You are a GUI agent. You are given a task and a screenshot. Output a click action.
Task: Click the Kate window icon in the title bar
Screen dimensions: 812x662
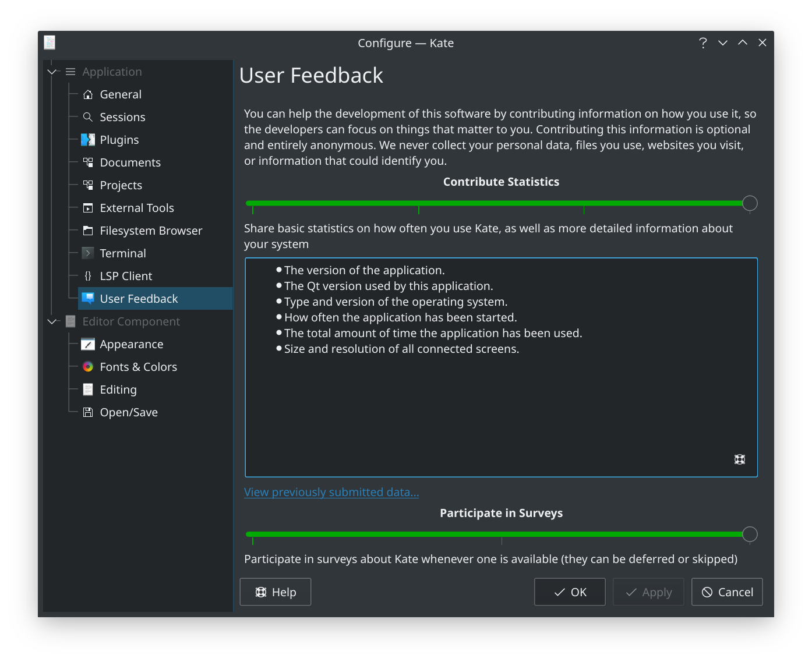click(x=50, y=43)
